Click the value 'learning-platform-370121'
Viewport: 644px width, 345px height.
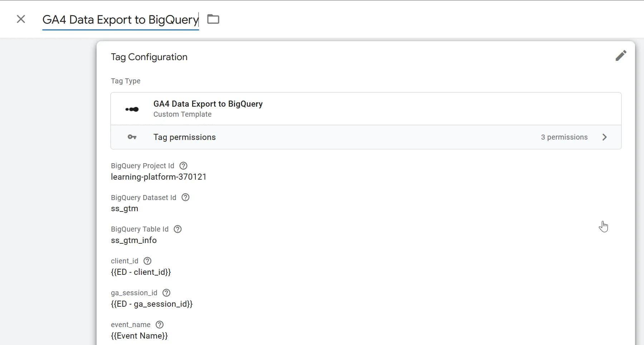(x=158, y=177)
